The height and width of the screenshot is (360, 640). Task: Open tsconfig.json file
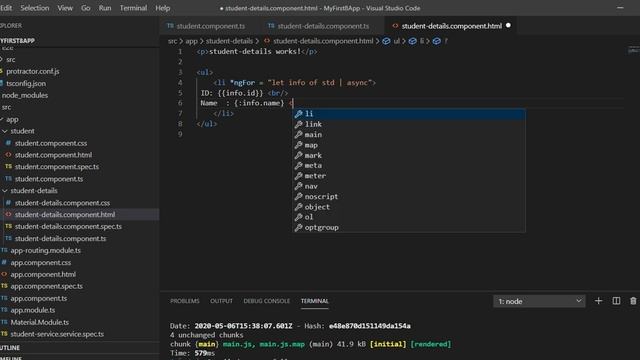[26, 83]
